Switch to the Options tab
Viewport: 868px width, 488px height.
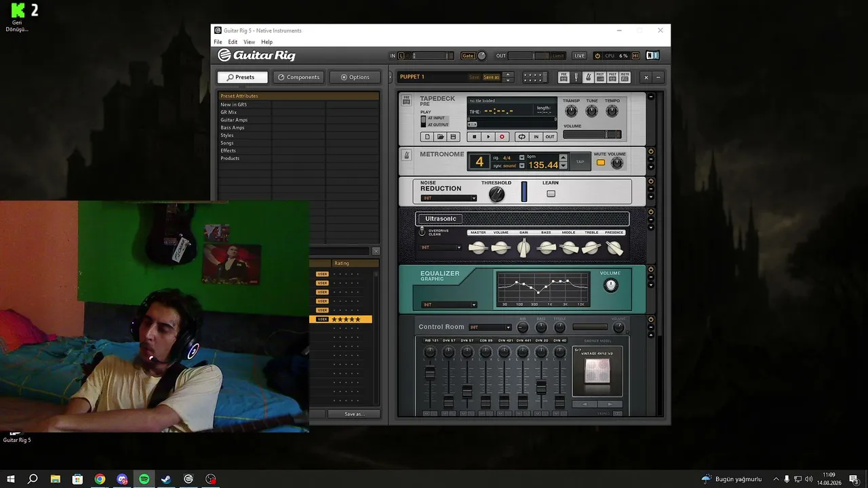[355, 77]
